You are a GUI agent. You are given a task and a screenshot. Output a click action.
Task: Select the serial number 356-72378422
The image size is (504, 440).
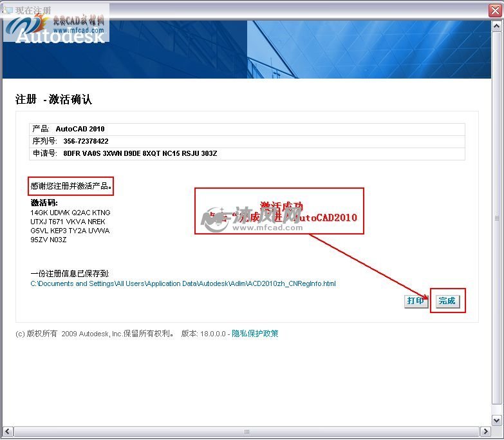[86, 141]
